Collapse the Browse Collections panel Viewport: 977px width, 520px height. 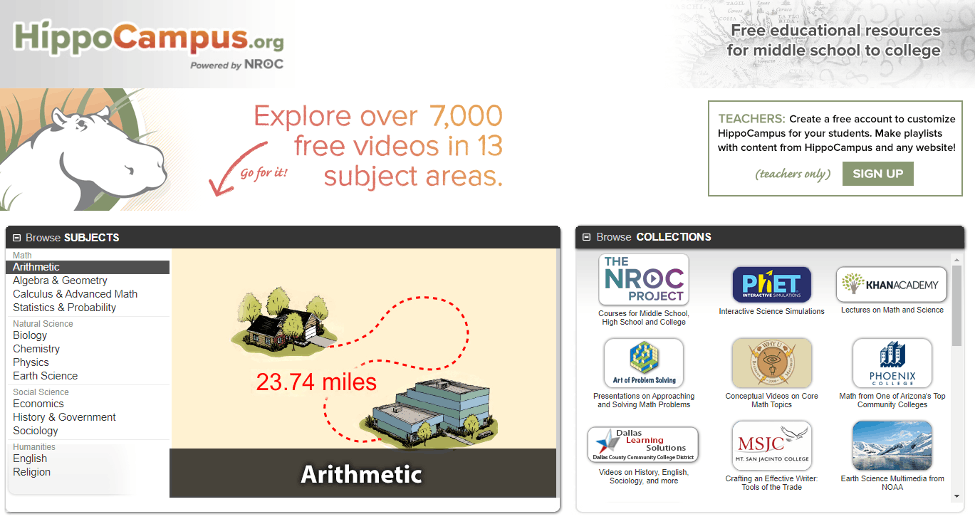pyautogui.click(x=586, y=237)
